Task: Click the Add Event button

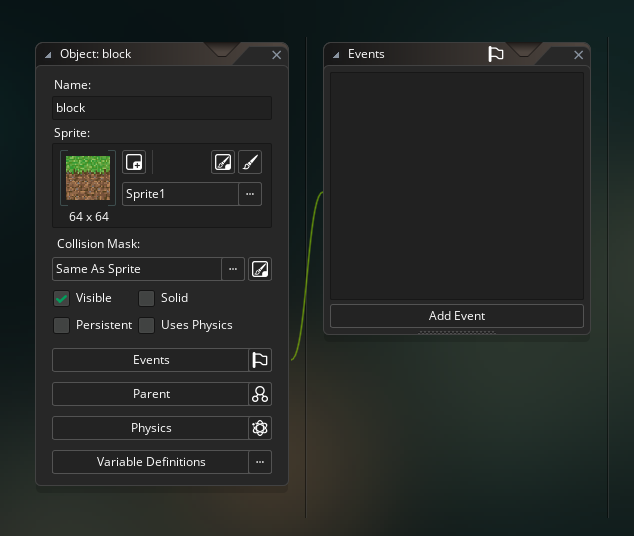Action: tap(457, 316)
